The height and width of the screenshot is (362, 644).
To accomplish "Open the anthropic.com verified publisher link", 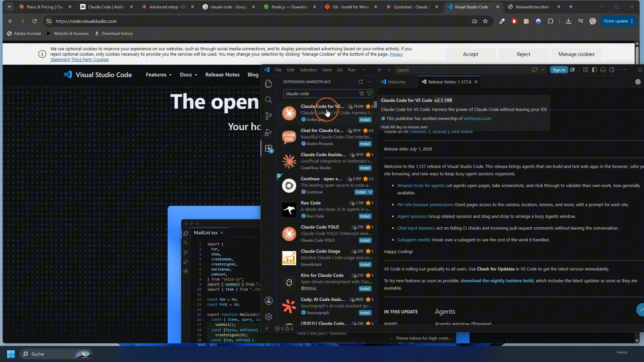I will point(477,118).
